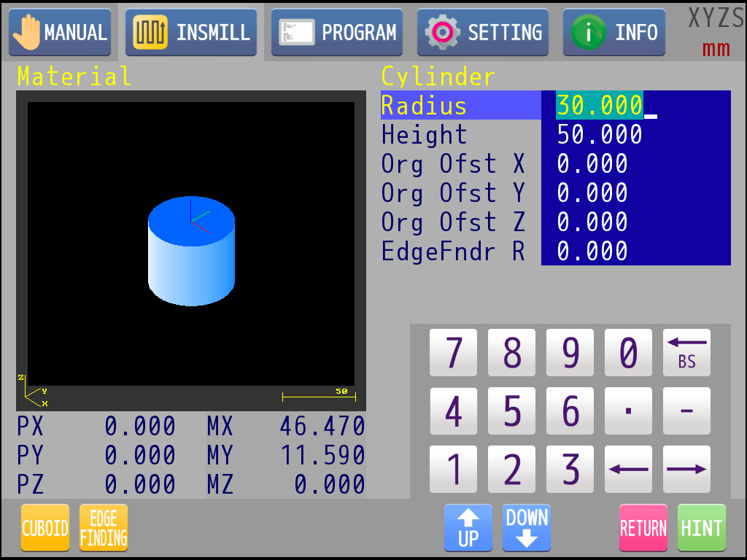Viewport: 747px width, 560px height.
Task: Select the Height value field
Action: coord(635,135)
